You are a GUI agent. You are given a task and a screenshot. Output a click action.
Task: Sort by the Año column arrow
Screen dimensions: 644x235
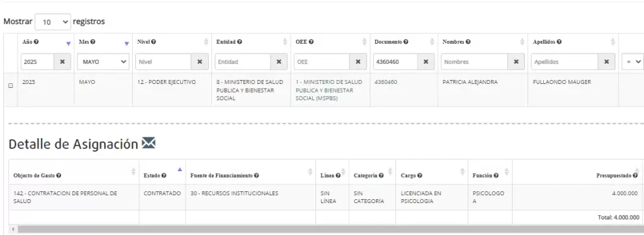[68, 44]
